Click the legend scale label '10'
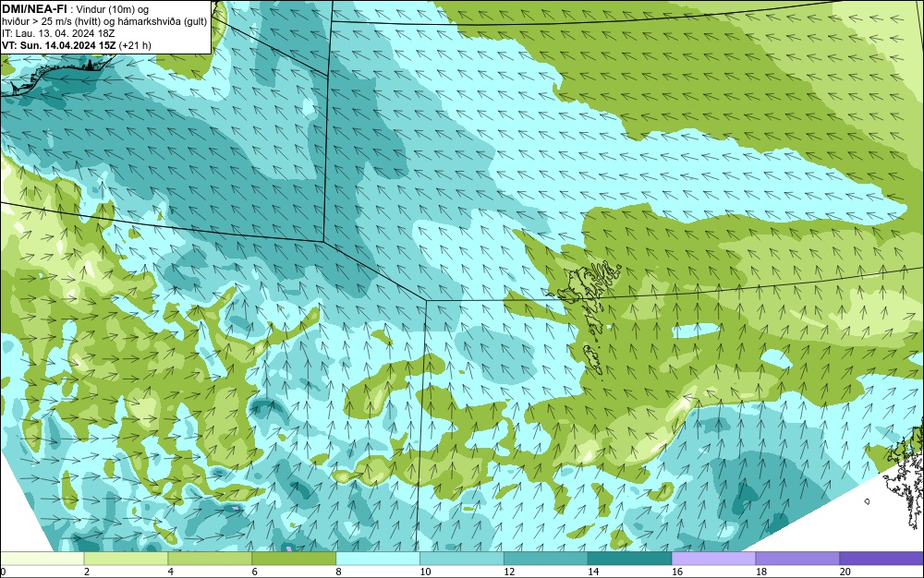924x578 pixels. pos(425,572)
